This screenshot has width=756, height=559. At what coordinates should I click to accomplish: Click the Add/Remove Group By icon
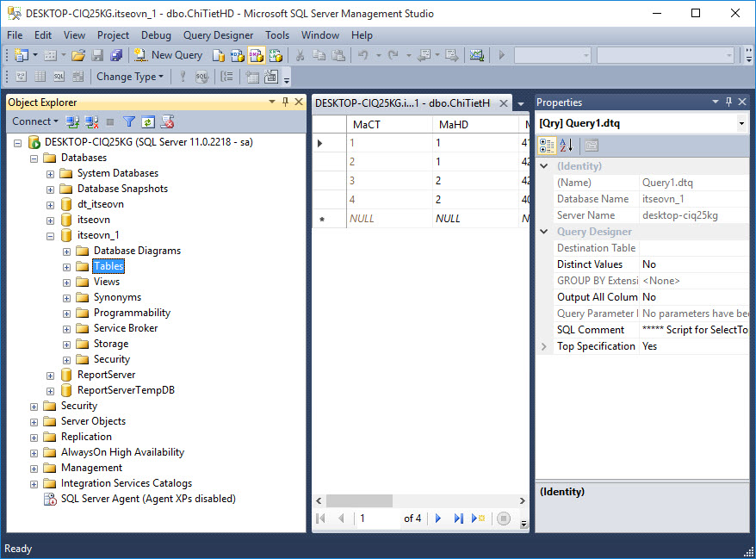226,76
